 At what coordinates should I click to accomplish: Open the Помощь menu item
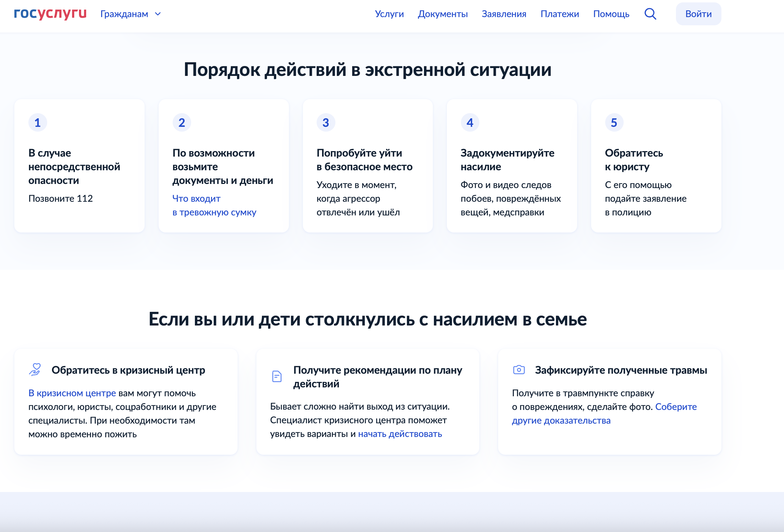(x=611, y=14)
